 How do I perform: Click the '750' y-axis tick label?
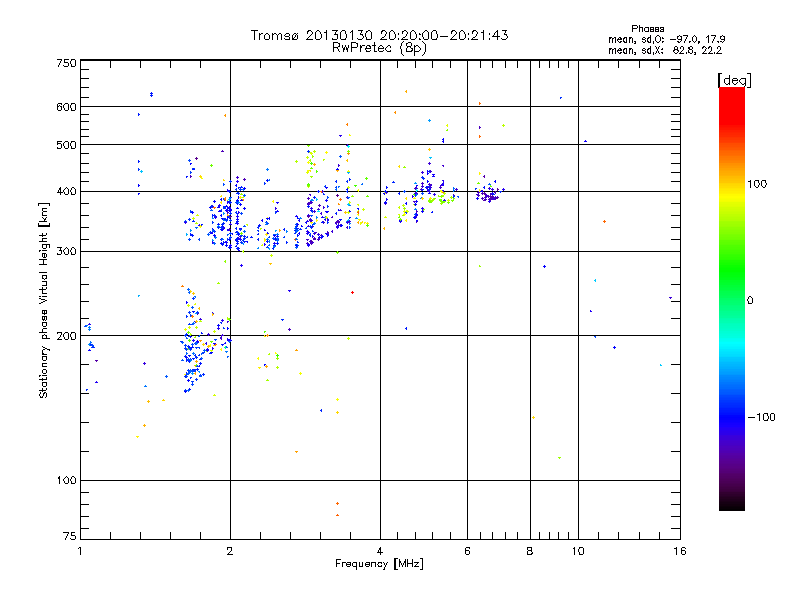point(66,63)
